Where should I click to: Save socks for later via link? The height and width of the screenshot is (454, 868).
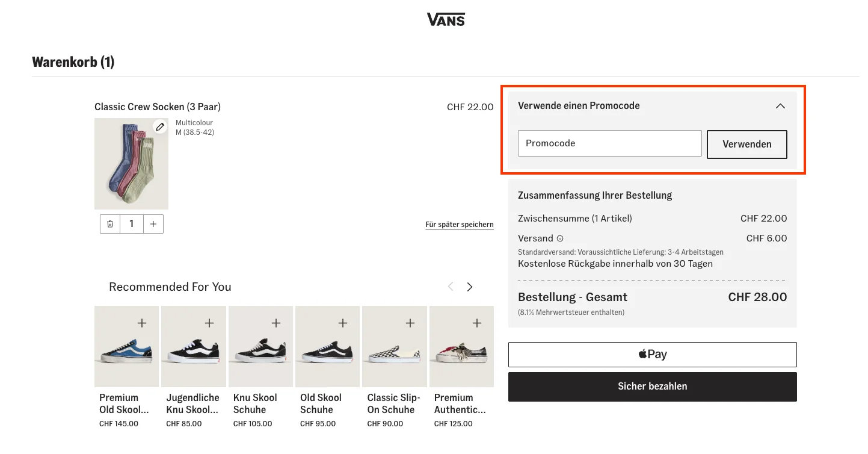[x=459, y=224]
